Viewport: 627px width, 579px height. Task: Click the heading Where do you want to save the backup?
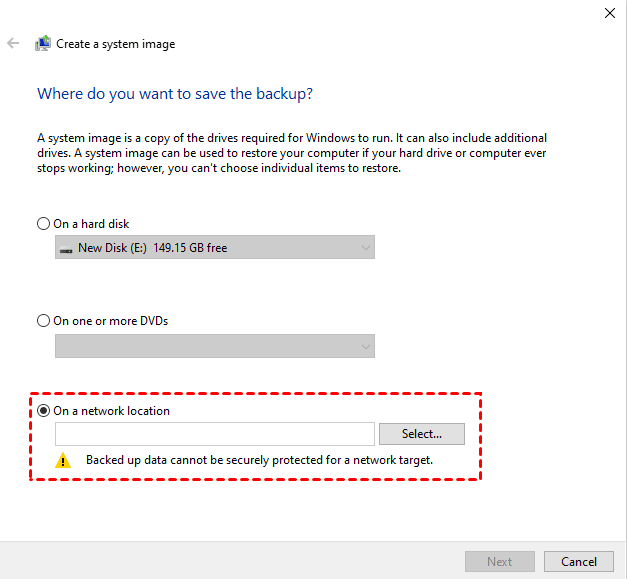point(175,94)
